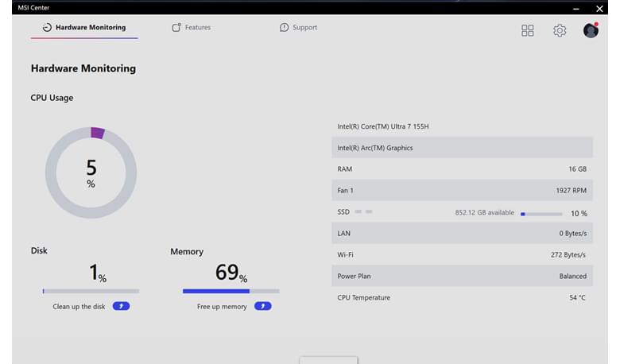Viewport: 620px width, 364px height.
Task: Close the MSI Center window
Action: coord(599,8)
